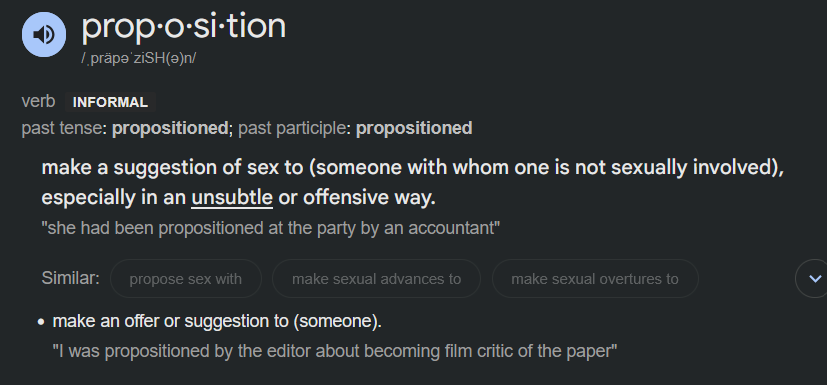Open the underlined "unsubtle" word link
Image resolution: width=827 pixels, height=385 pixels.
(x=232, y=198)
